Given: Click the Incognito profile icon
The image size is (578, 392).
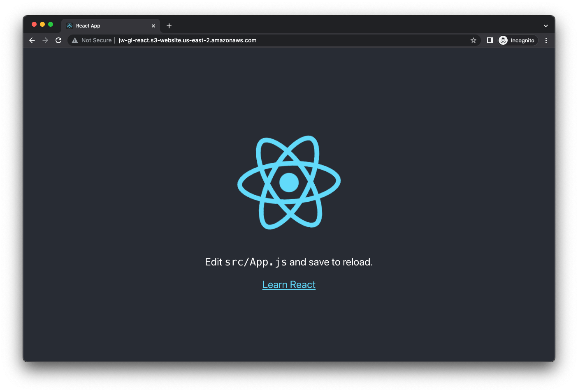Looking at the screenshot, I should pos(503,40).
